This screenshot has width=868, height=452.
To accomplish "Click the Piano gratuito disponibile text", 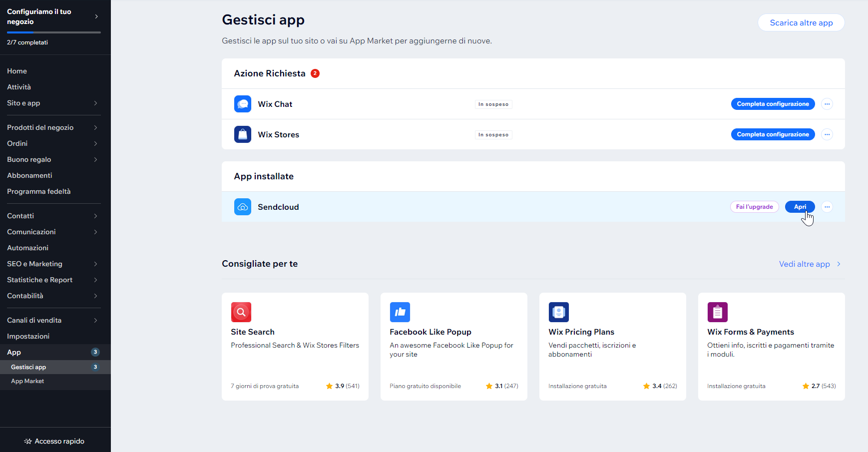I will pos(426,386).
